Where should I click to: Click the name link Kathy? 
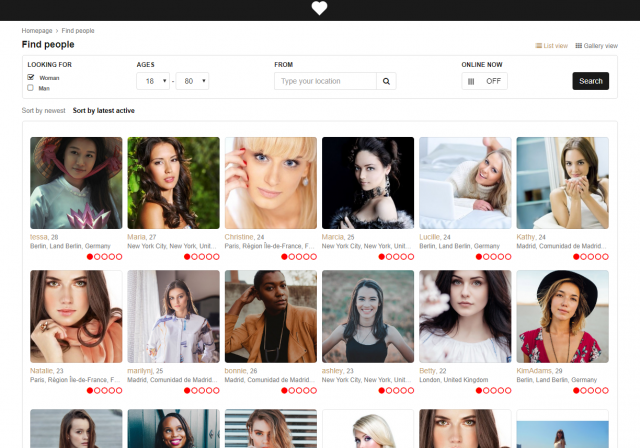pos(526,237)
